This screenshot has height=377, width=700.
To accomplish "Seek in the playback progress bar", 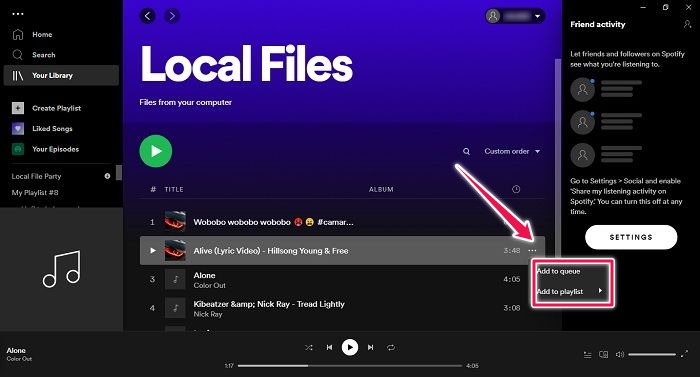I will pos(350,366).
